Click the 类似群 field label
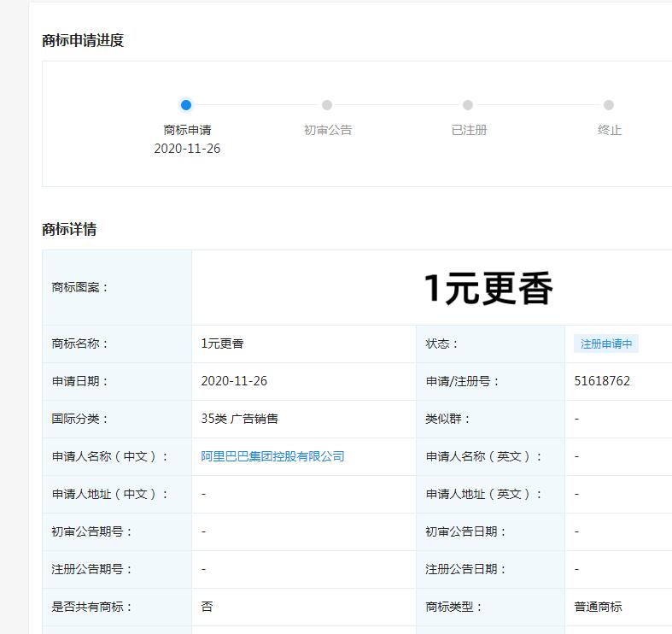 tap(447, 418)
